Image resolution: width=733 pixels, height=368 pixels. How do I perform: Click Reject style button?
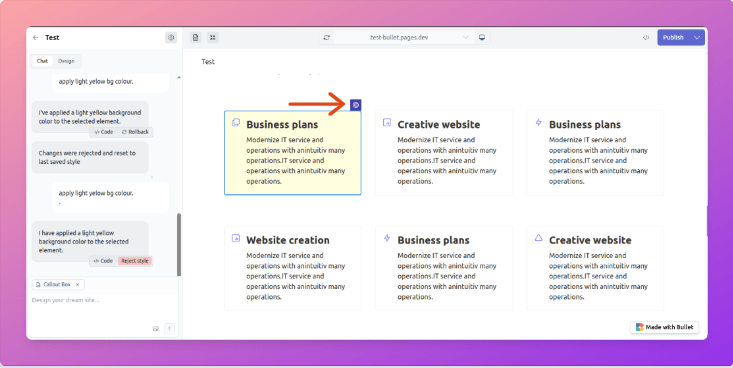[x=135, y=261]
